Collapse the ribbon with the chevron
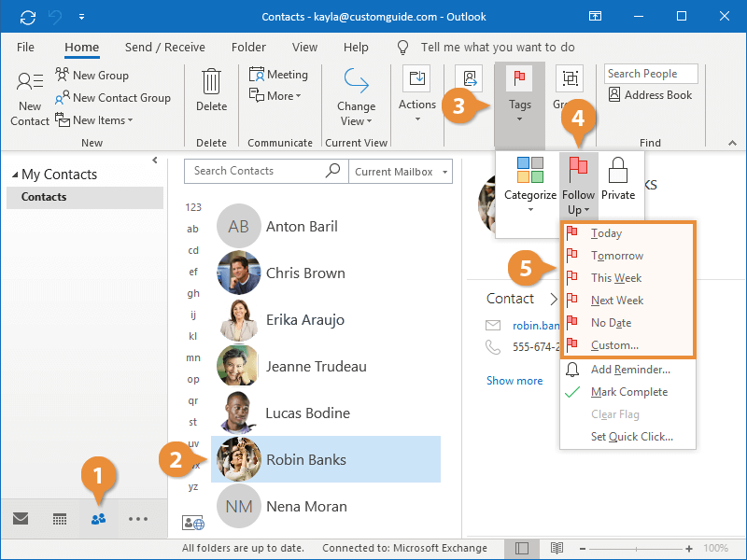The width and height of the screenshot is (747, 560). click(732, 143)
